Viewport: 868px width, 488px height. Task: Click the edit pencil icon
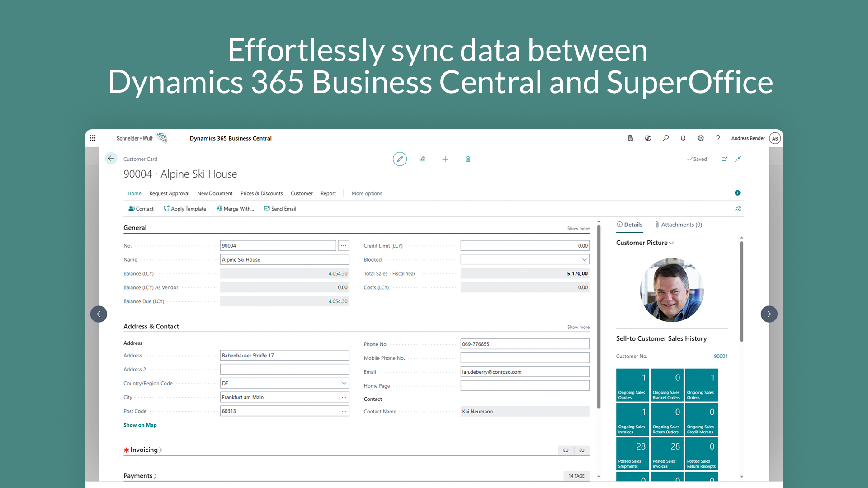400,159
